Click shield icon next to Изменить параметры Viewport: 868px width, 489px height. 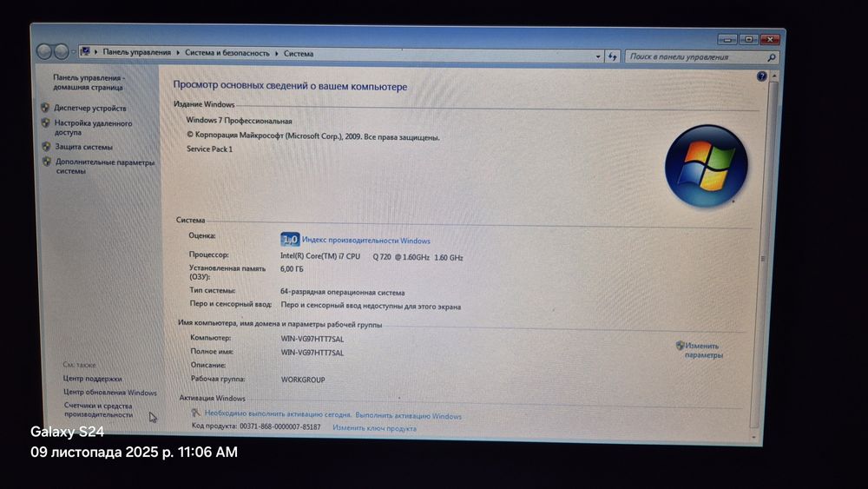[x=680, y=346]
